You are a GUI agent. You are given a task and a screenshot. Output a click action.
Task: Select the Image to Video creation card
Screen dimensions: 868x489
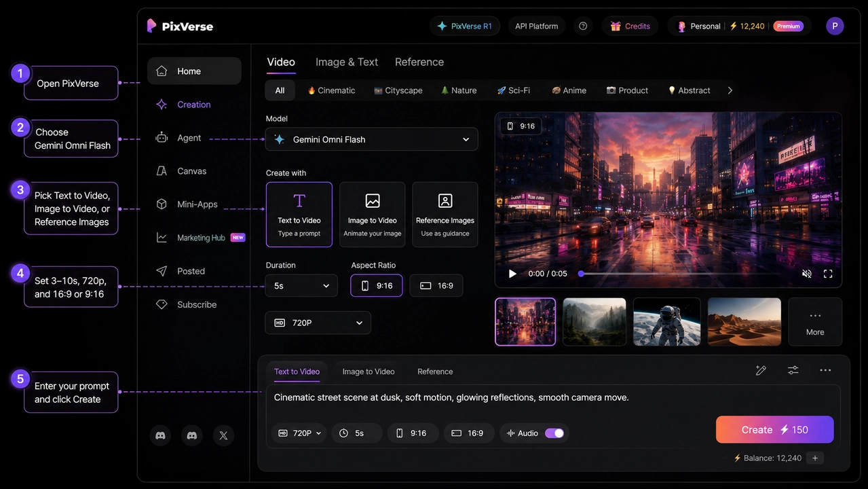point(373,215)
